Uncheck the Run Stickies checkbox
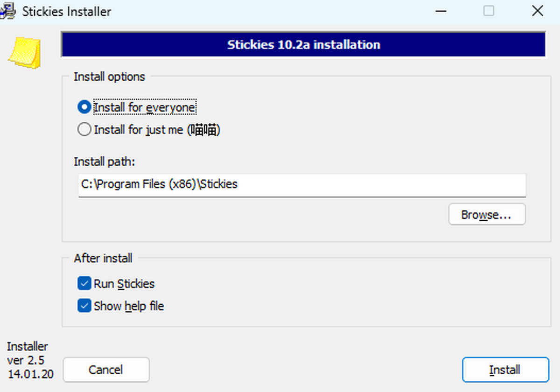Screen dimensions: 560x392 tap(84, 283)
